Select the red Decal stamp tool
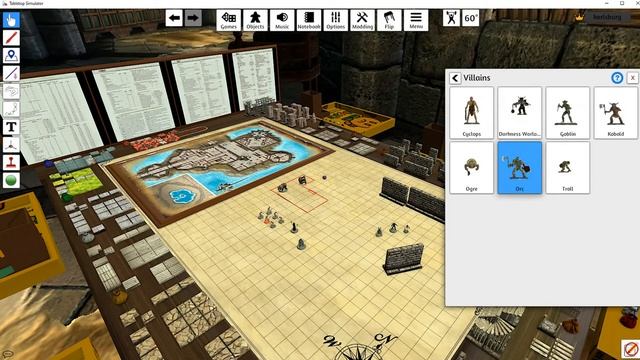Viewport: 640px width, 360px height. point(11,162)
